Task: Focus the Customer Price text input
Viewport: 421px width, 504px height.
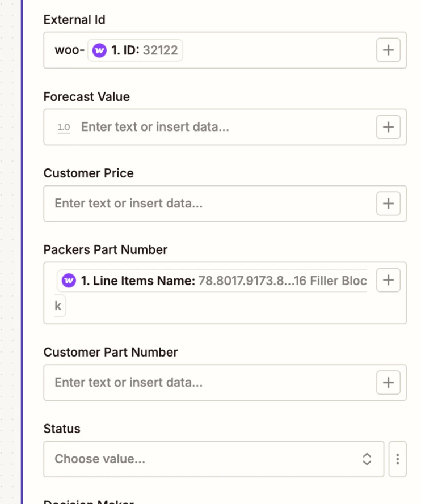Action: tap(210, 204)
